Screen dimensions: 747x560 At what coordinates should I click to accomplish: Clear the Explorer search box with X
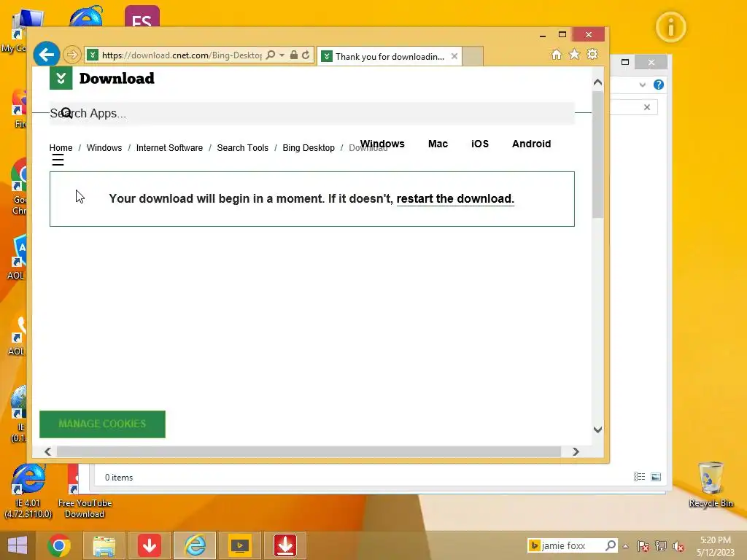point(647,107)
